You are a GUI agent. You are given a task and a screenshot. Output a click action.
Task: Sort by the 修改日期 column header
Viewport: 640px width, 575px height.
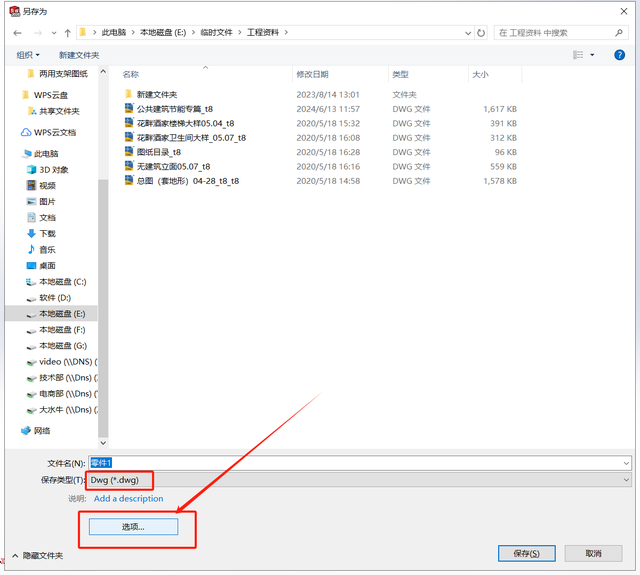pyautogui.click(x=312, y=74)
